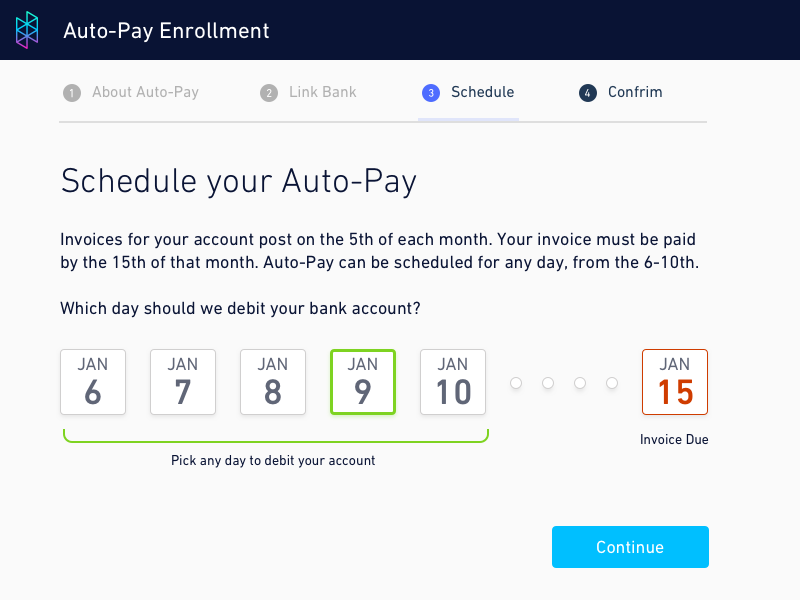
Task: Go to the Link Bank step
Action: 322,92
